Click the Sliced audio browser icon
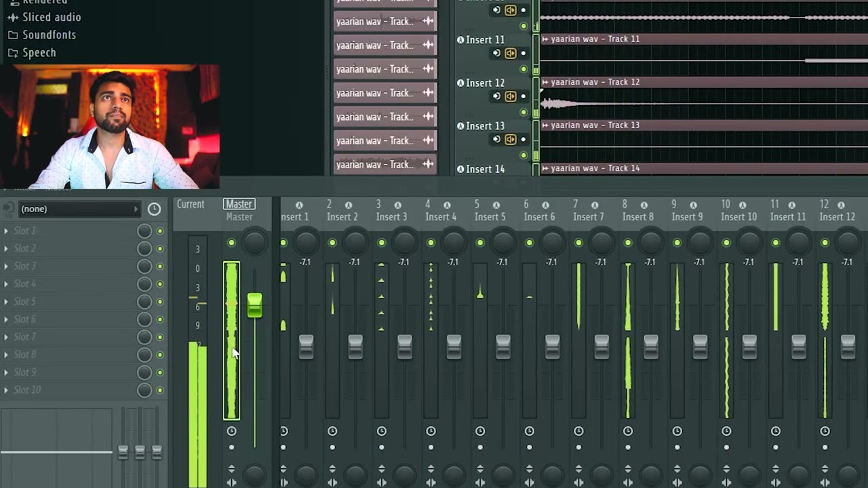The image size is (868, 488). pyautogui.click(x=13, y=17)
